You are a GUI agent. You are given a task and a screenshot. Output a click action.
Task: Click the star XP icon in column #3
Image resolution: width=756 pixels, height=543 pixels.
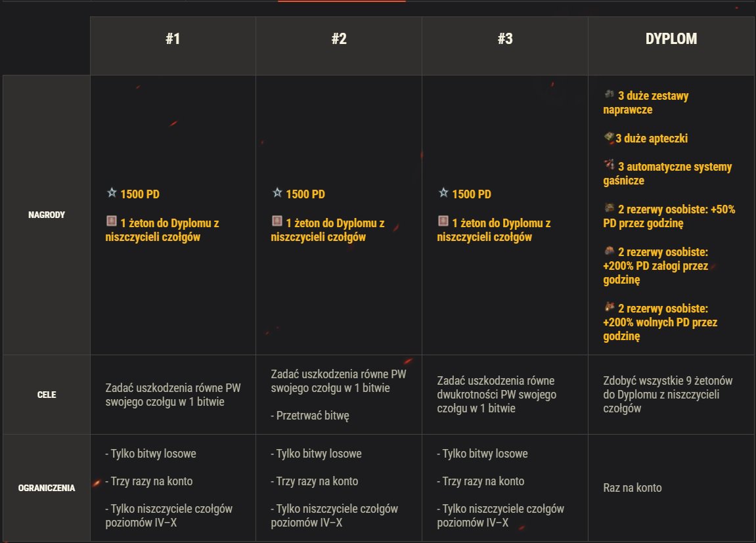[x=443, y=193]
